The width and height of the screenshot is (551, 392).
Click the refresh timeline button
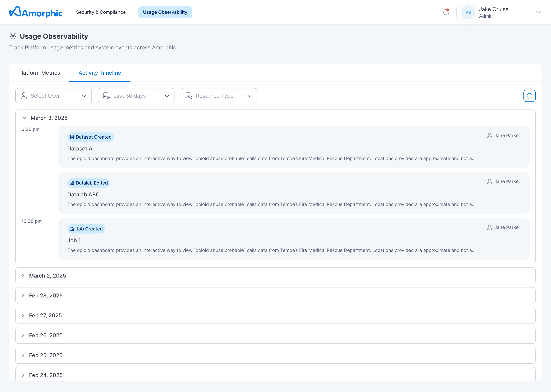530,96
